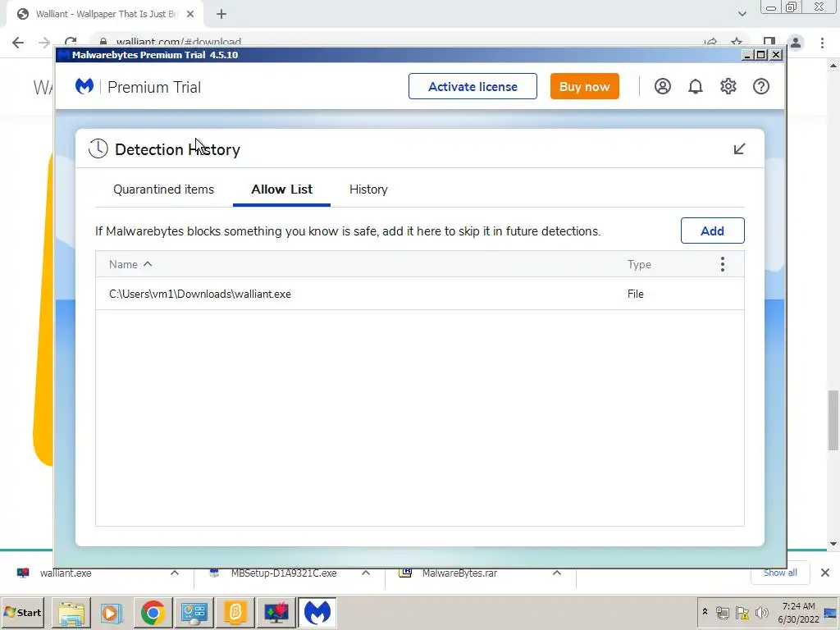Open Malwarebytes settings gear
This screenshot has height=630, width=840.
click(x=728, y=86)
